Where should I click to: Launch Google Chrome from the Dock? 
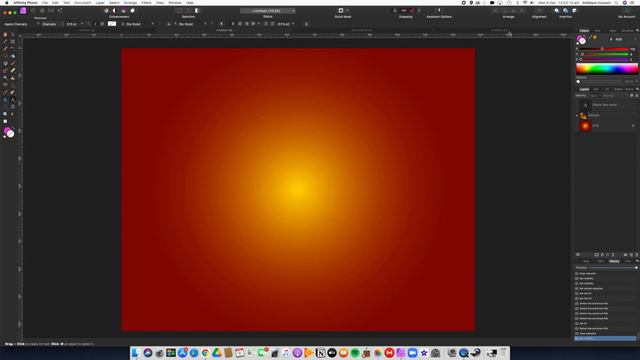point(205,353)
